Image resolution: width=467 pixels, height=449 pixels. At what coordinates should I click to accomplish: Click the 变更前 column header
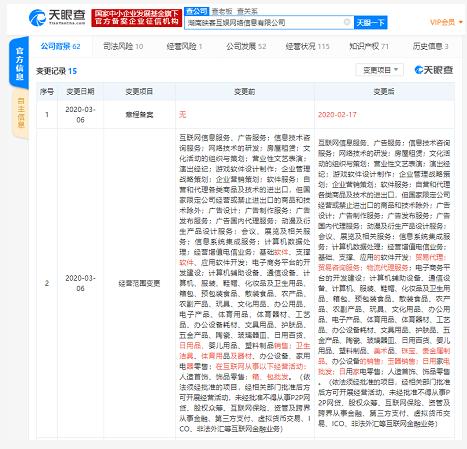tap(244, 91)
